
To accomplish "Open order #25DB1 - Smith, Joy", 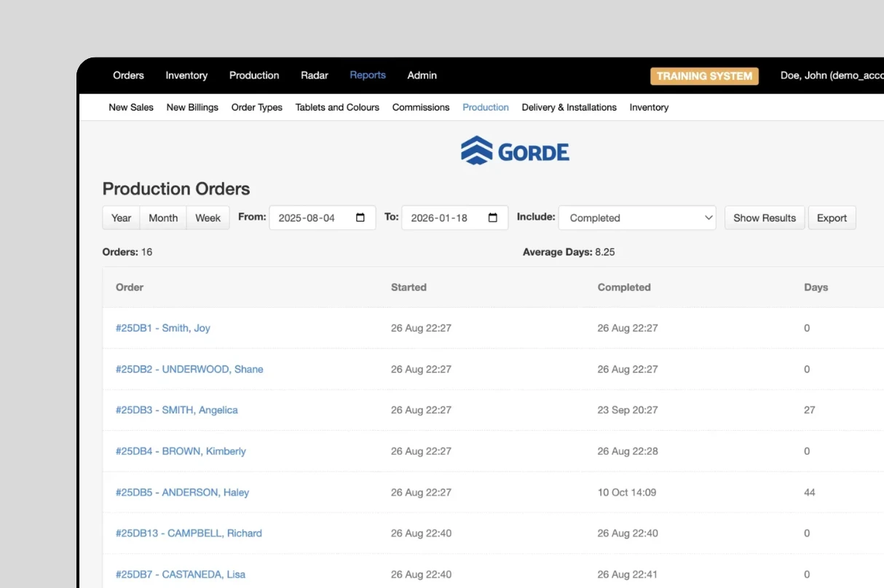I will point(163,328).
